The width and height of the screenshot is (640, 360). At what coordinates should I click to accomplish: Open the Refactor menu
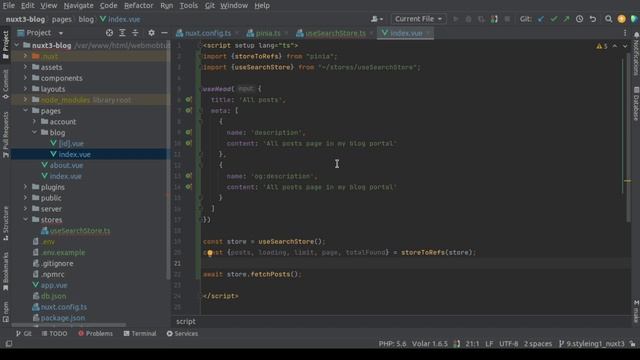point(138,6)
